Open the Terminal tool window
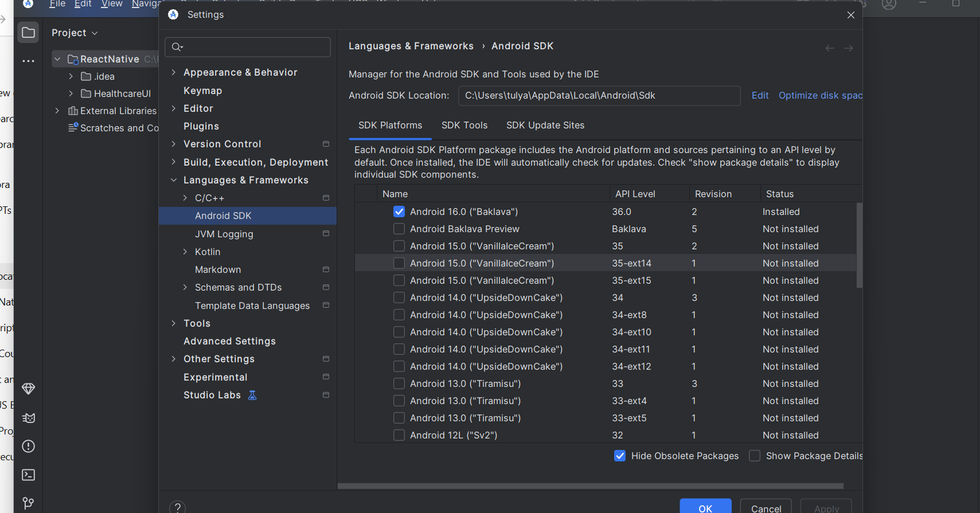 tap(28, 475)
